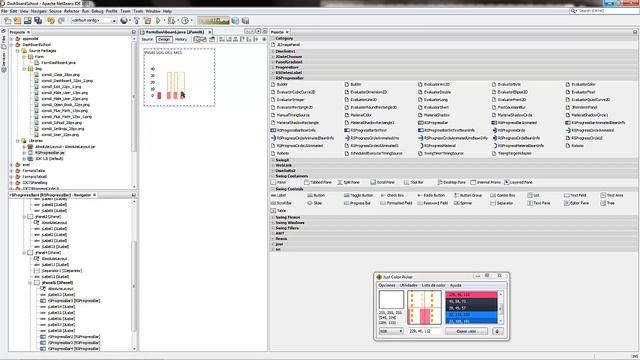Image resolution: width=640 pixels, height=360 pixels.
Task: Open the Opciones menu in Just Color Picker
Action: click(x=387, y=285)
